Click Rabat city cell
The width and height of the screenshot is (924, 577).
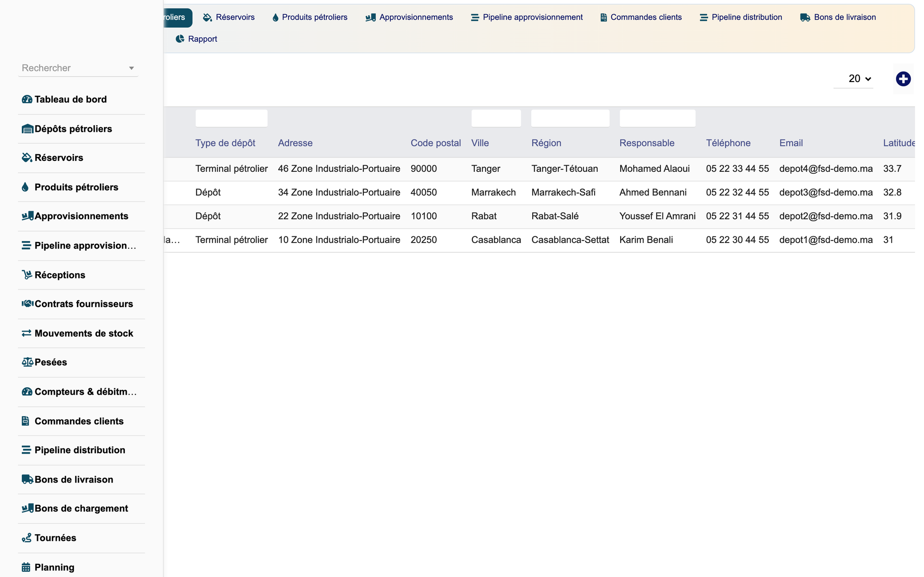[484, 216]
